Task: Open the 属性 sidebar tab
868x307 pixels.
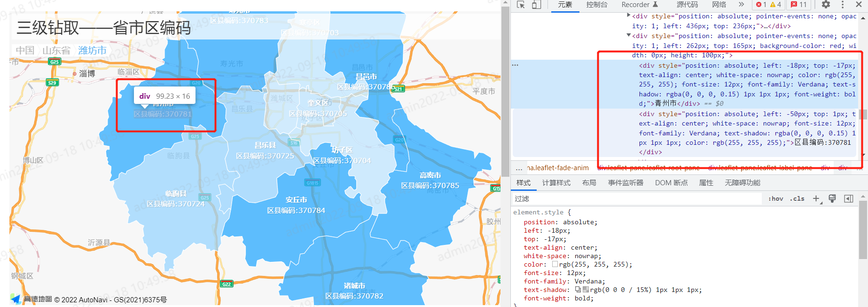Action: tap(706, 183)
